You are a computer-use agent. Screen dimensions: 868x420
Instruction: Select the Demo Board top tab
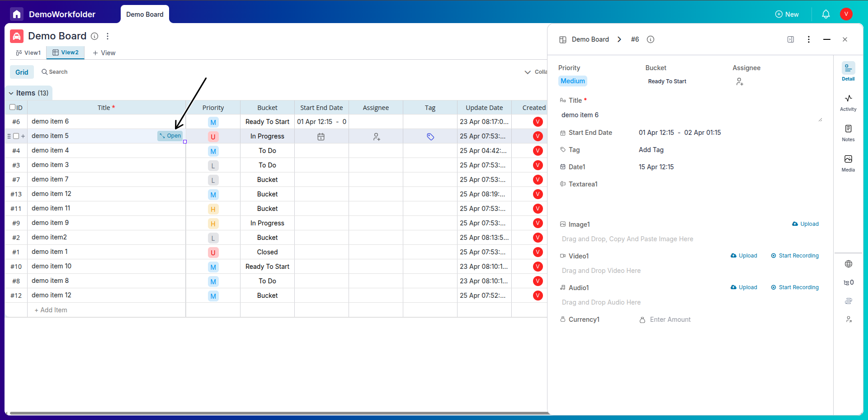[x=145, y=14]
